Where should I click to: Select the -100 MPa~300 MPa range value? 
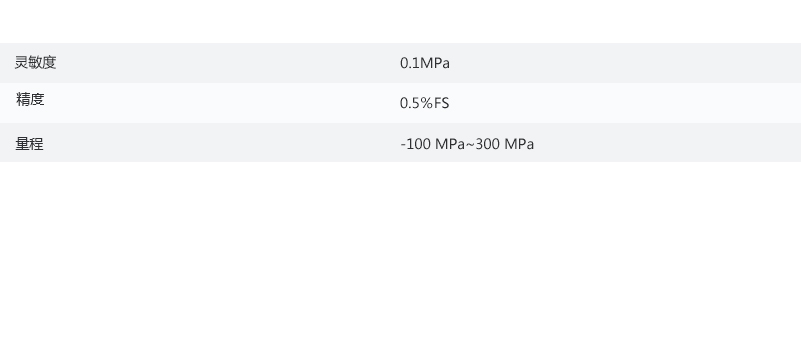click(x=467, y=144)
